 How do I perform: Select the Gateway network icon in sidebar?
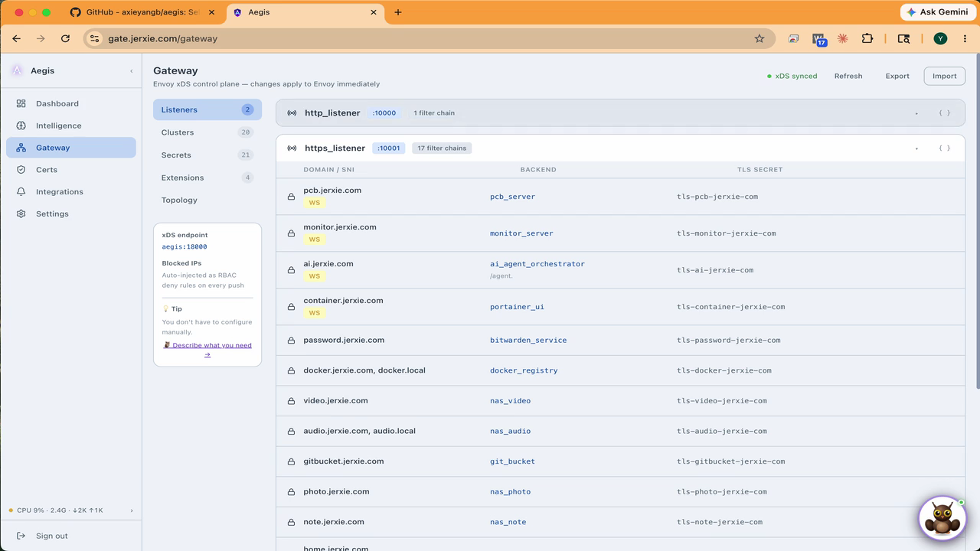[x=21, y=148]
